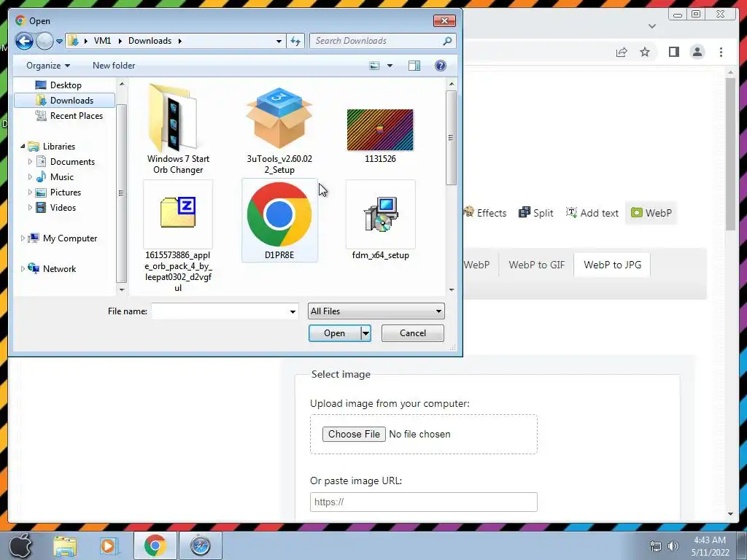Screen dimensions: 747x560
Task: Open the Chrome profile avatar
Action: pyautogui.click(x=697, y=52)
